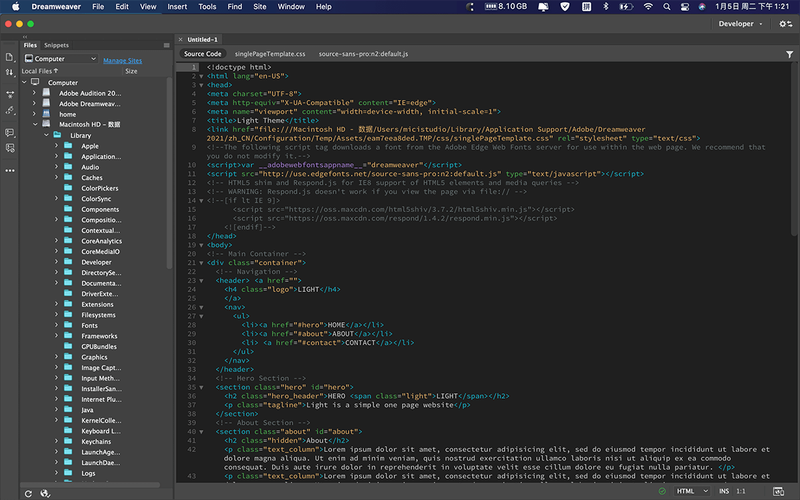Viewport: 800px width, 500px height.
Task: Click the Manage Sites link
Action: (x=122, y=60)
